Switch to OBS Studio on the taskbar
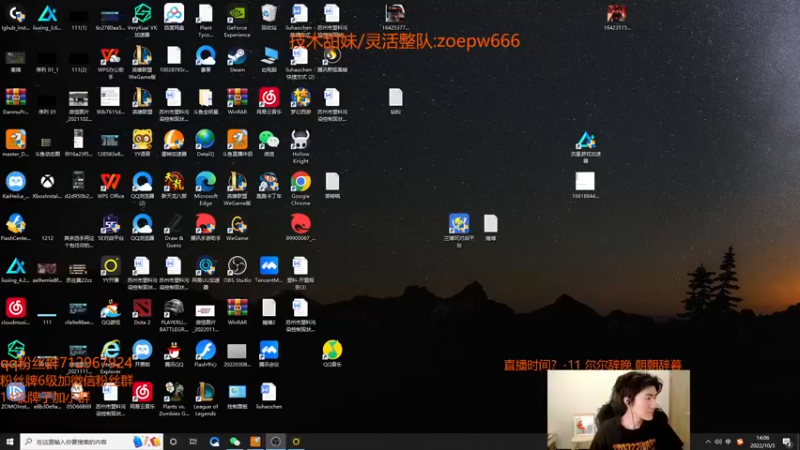 point(276,441)
